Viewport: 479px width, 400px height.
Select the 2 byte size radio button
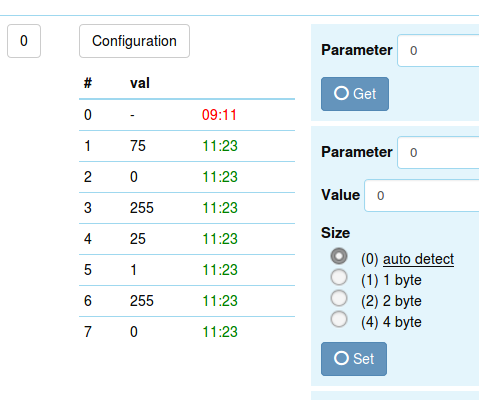tap(339, 298)
